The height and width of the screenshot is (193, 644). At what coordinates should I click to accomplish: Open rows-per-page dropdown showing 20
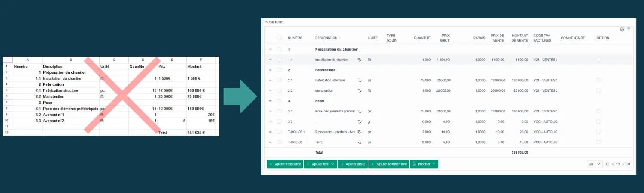click(595, 164)
